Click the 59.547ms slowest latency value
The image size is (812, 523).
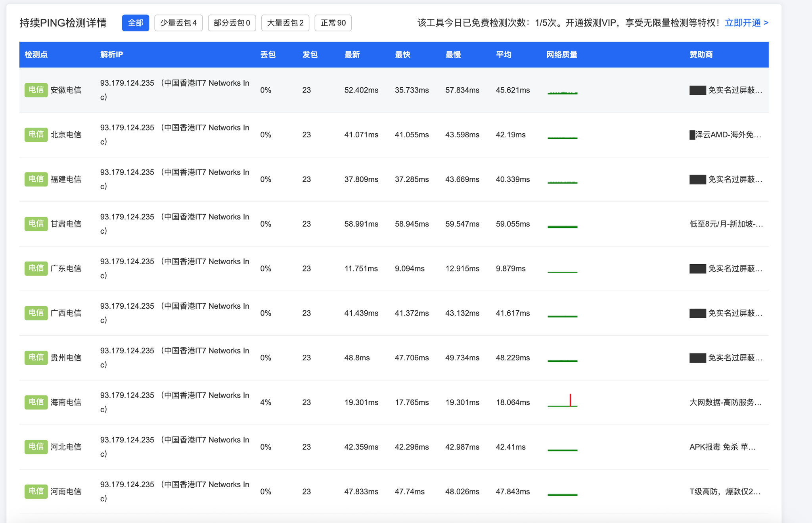(x=462, y=224)
